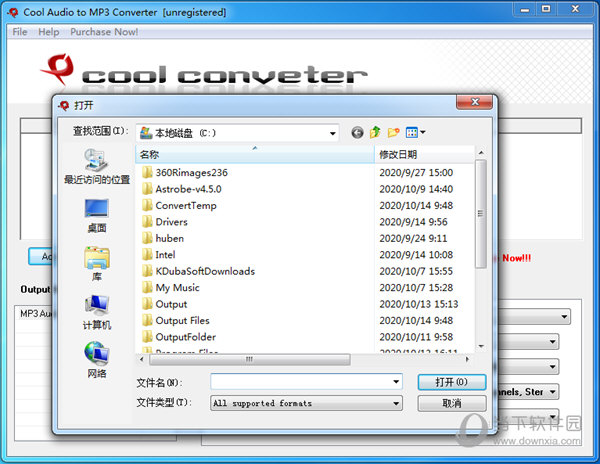Click the 打开(O) open button
The width and height of the screenshot is (600, 464).
pyautogui.click(x=452, y=382)
